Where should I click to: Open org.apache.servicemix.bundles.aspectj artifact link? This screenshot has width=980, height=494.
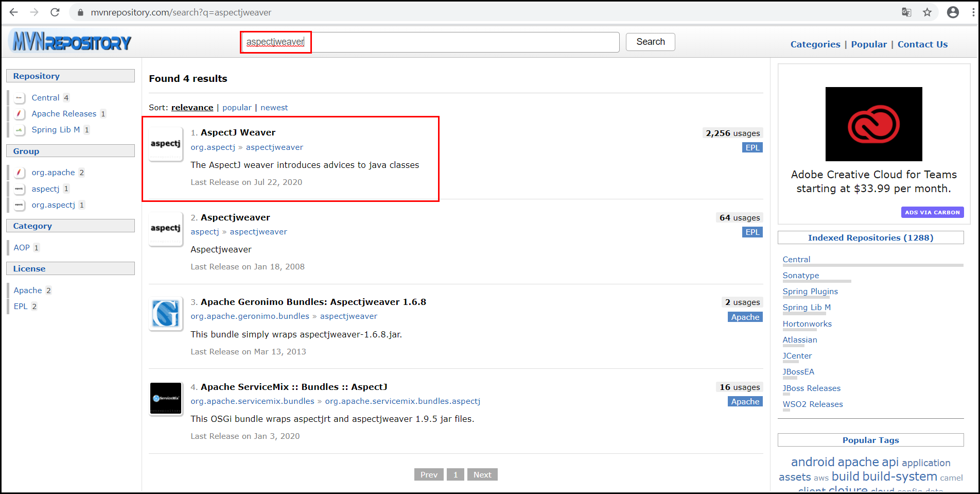pyautogui.click(x=402, y=401)
